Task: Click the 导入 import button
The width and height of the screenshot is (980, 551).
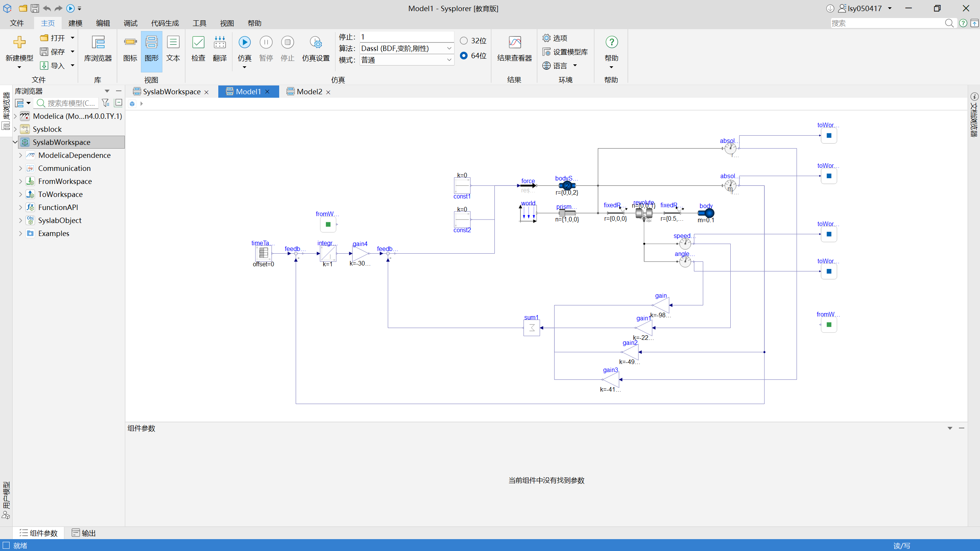Action: click(53, 66)
